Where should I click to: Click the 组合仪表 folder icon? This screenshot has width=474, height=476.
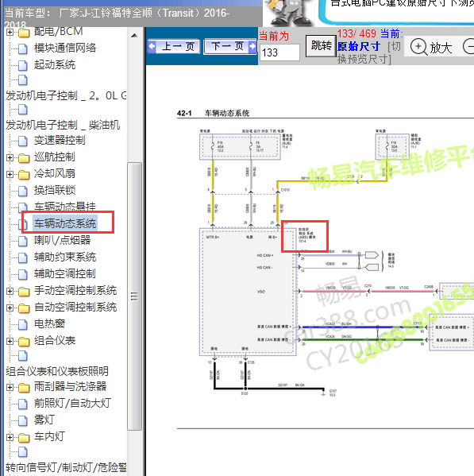(x=24, y=342)
